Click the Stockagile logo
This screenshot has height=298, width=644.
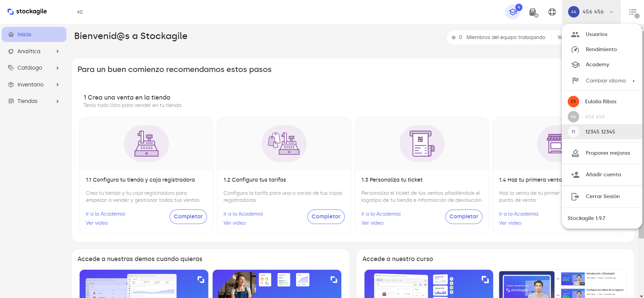click(27, 11)
